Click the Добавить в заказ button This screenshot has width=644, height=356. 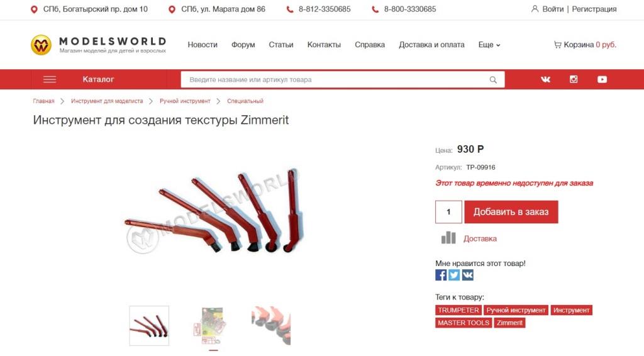tap(511, 212)
